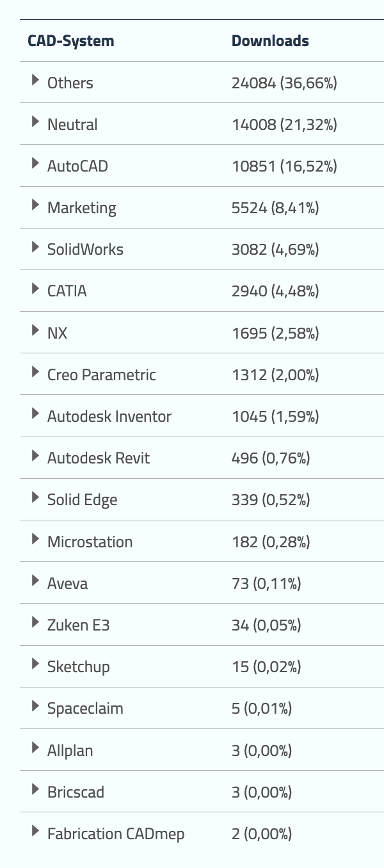Expand the Others row
This screenshot has height=868, width=384.
point(35,80)
